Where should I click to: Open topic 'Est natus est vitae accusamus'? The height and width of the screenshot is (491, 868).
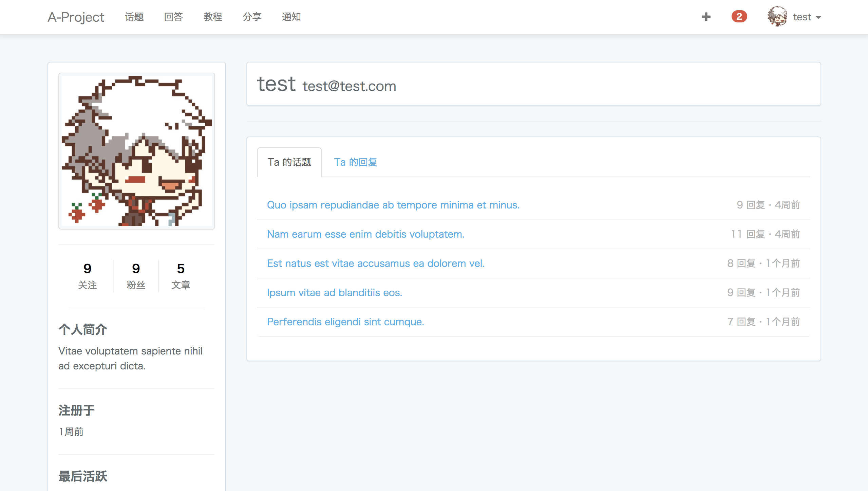376,263
